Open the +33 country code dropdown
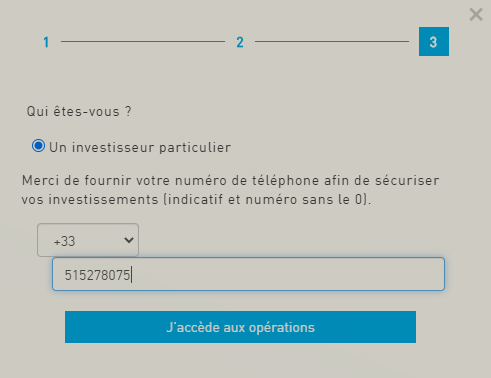The image size is (491, 378). 88,240
